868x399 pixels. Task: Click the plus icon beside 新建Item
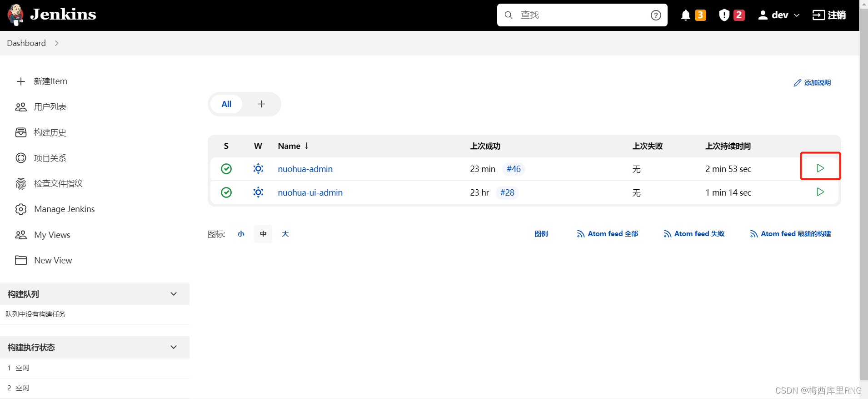[x=21, y=81]
